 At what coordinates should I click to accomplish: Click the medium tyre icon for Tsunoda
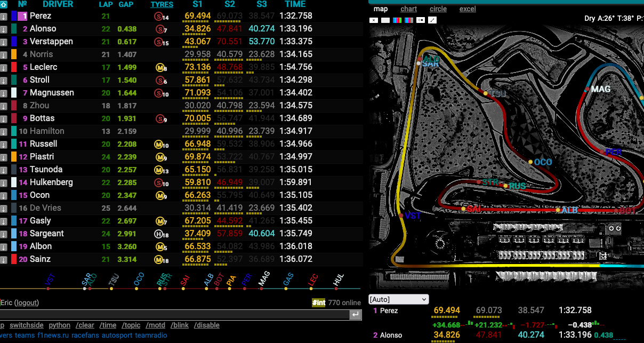click(x=158, y=170)
